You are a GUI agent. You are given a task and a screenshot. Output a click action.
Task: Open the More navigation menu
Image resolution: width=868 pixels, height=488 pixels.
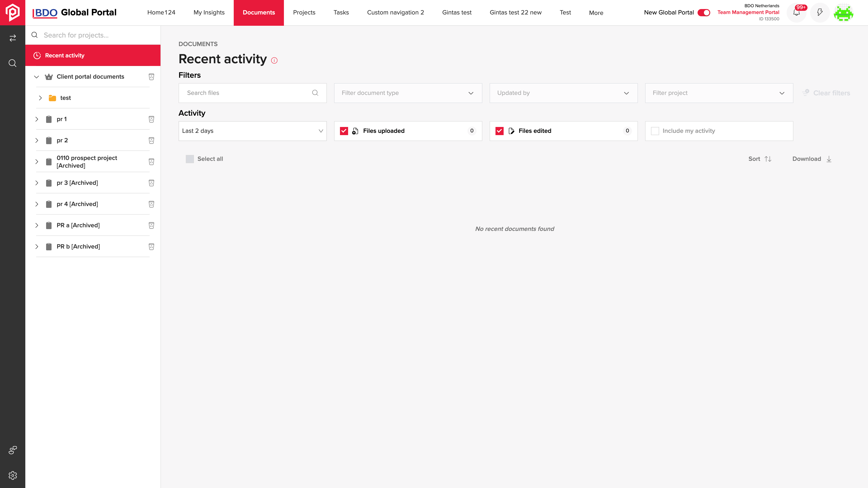[596, 13]
